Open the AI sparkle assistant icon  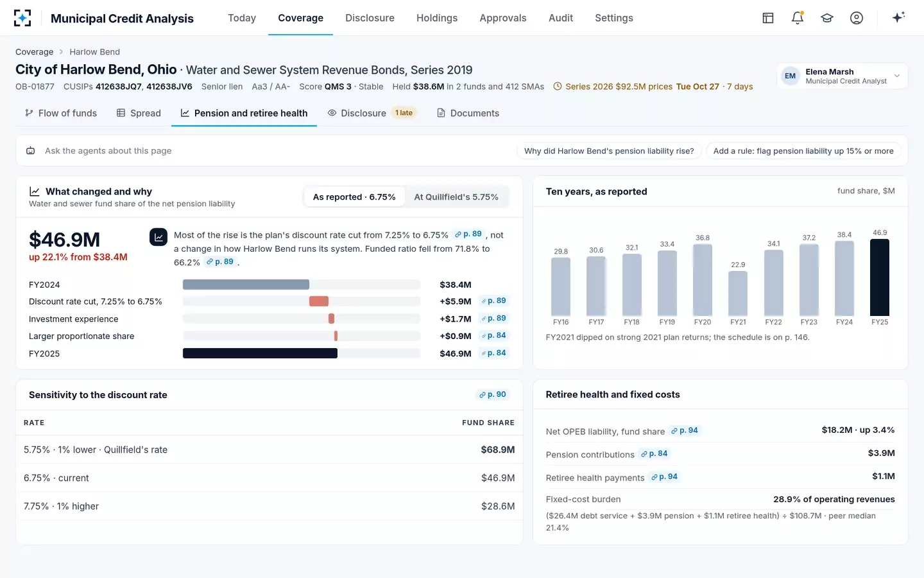coord(898,17)
